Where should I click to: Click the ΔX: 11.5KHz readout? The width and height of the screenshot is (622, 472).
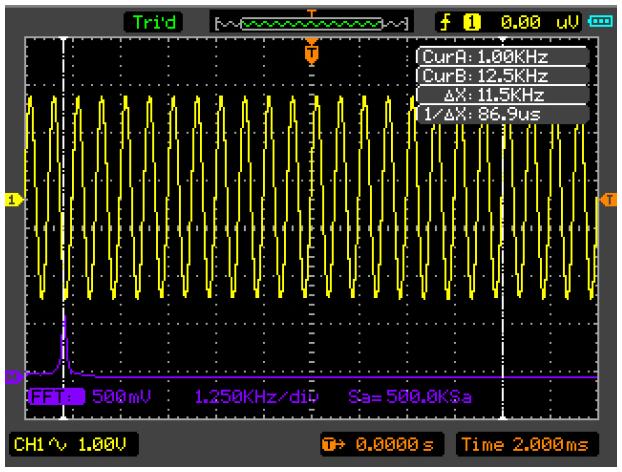tap(502, 95)
